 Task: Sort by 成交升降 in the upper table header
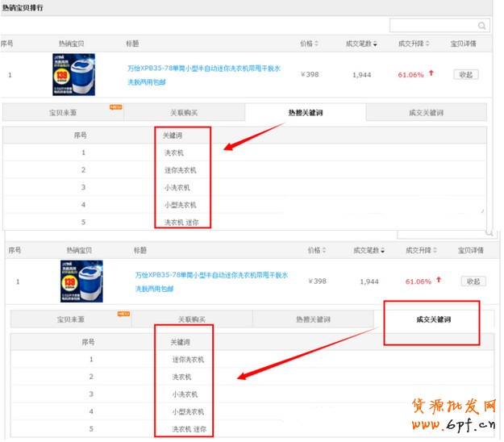[414, 44]
